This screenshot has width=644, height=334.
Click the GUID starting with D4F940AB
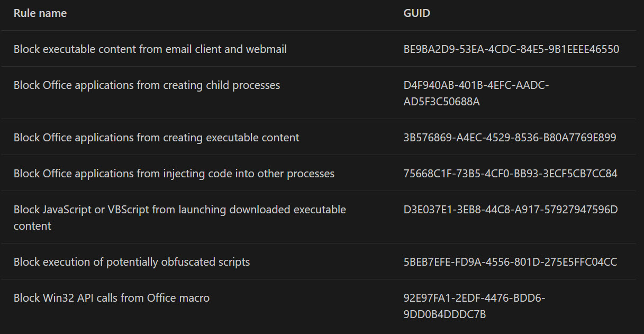tap(476, 85)
